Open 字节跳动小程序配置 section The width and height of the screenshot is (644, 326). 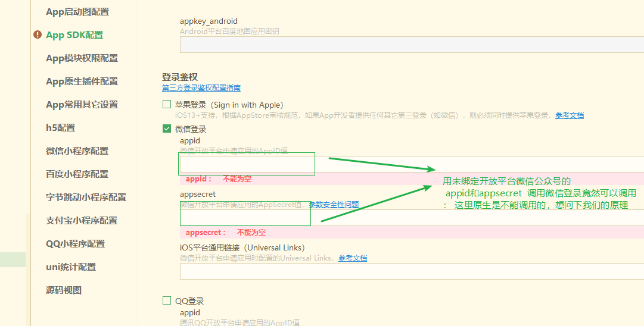(86, 198)
